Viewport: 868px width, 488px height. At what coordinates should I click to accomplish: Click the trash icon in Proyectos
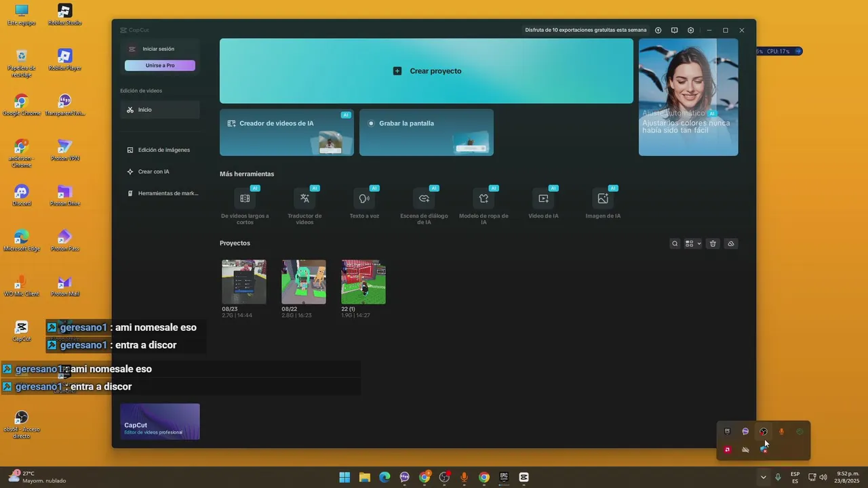[713, 244]
